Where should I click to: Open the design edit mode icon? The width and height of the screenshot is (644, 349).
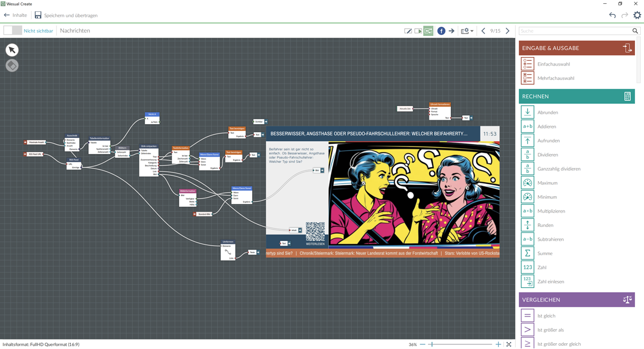point(408,31)
